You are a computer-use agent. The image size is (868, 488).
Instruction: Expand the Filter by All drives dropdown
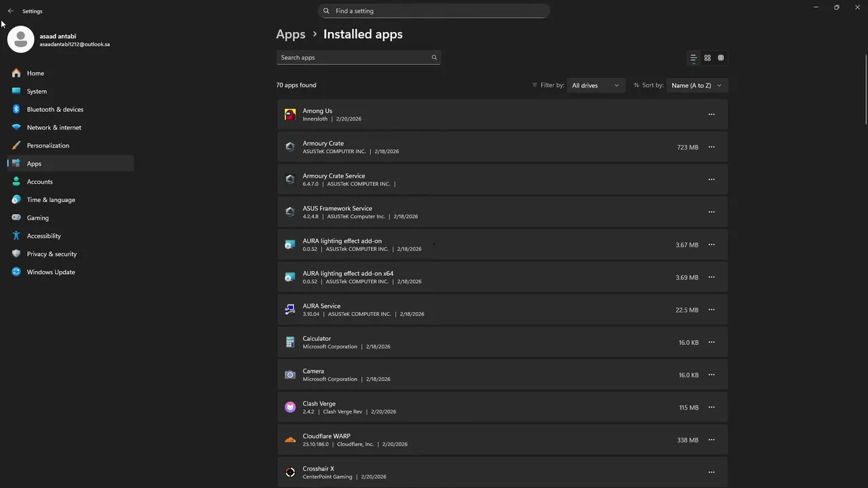[595, 85]
